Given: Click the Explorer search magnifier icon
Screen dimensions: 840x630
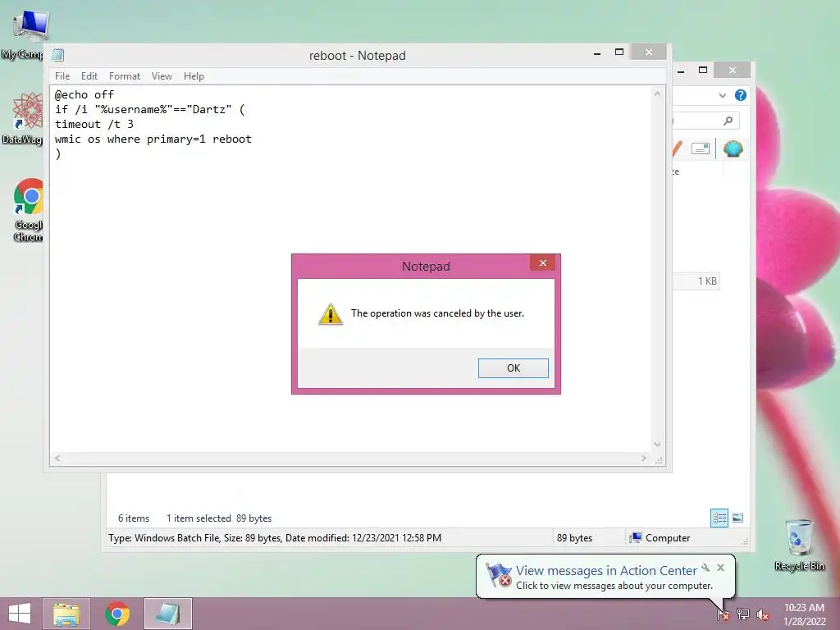Looking at the screenshot, I should point(728,121).
